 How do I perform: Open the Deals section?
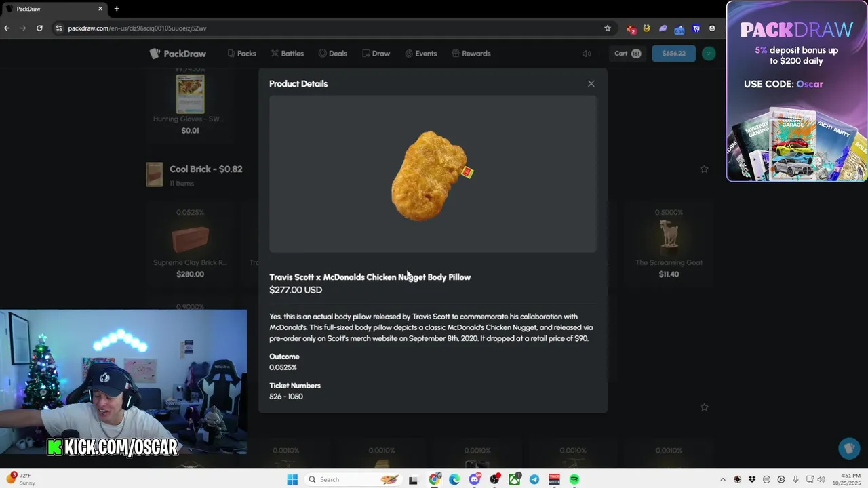pyautogui.click(x=332, y=54)
